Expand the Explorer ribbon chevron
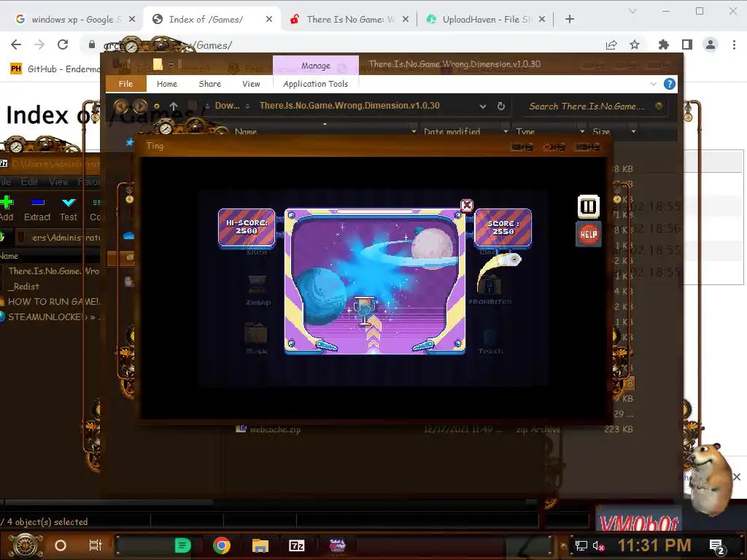The width and height of the screenshot is (747, 560). [653, 84]
